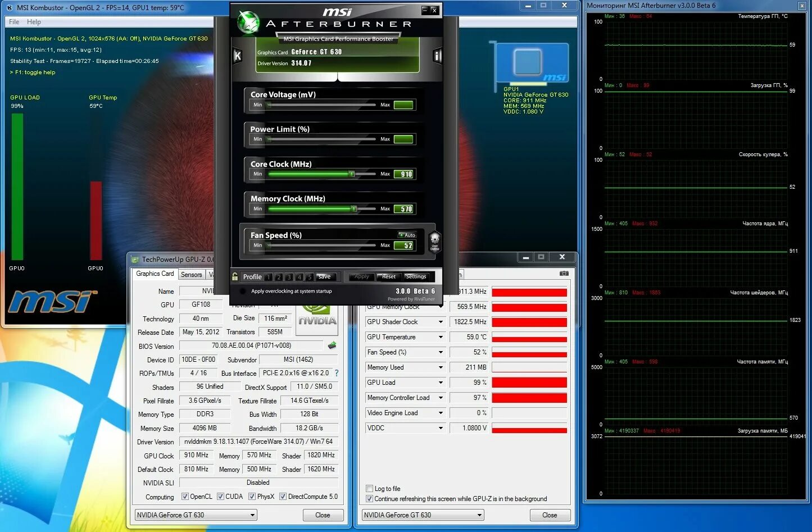Open the Memory Controller Load dropdown
The image size is (812, 532).
[441, 398]
